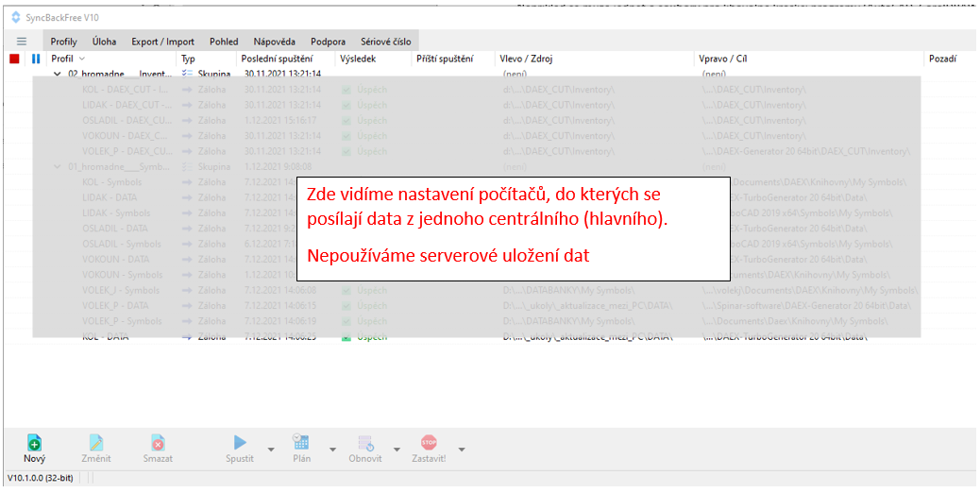Screen dimensions: 980x493
Task: Create a new profile with Nový
Action: pyautogui.click(x=34, y=442)
